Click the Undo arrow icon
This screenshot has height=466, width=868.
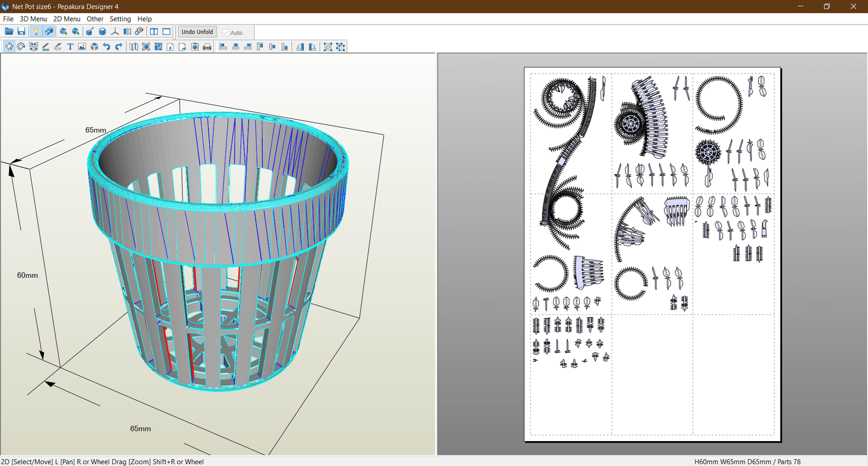tap(106, 47)
